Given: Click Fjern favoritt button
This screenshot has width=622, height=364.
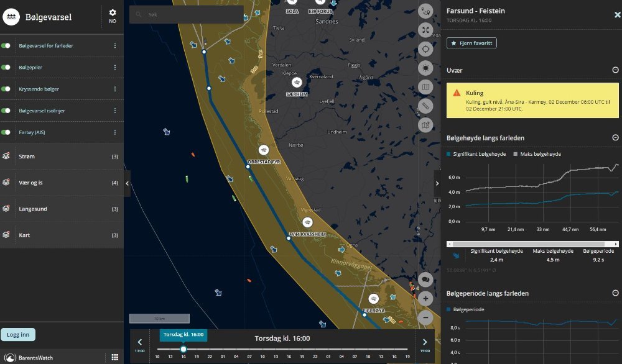Looking at the screenshot, I should 471,43.
